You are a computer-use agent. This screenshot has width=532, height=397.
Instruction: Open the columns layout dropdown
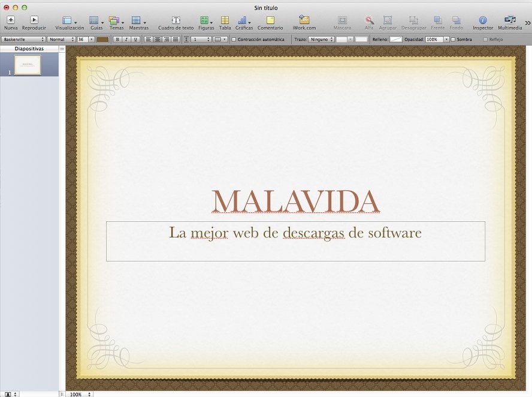220,40
